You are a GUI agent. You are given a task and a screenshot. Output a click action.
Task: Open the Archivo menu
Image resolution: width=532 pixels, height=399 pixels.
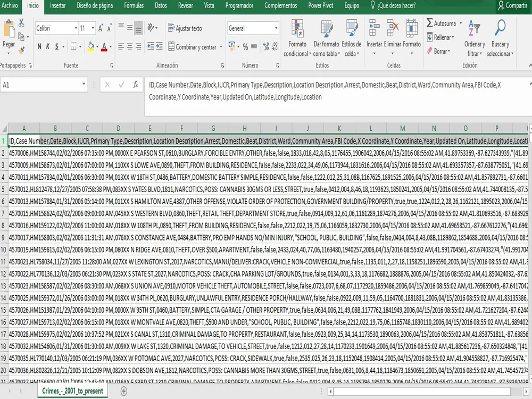click(x=10, y=5)
